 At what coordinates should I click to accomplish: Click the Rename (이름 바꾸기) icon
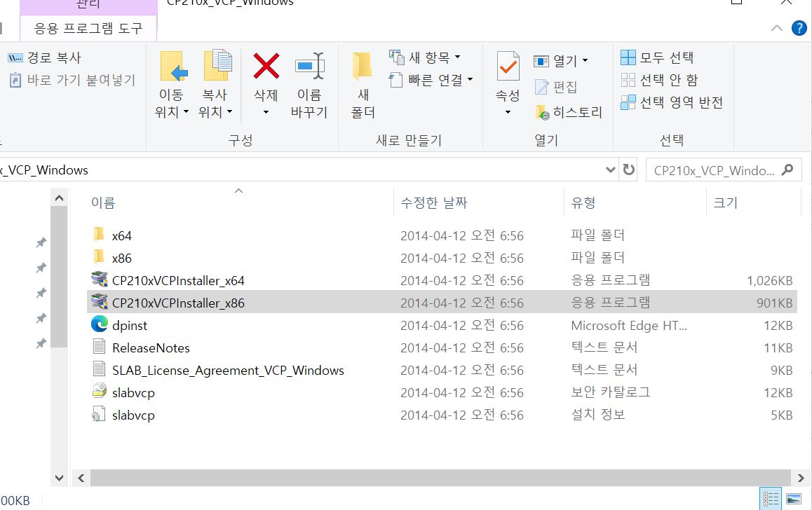click(309, 67)
